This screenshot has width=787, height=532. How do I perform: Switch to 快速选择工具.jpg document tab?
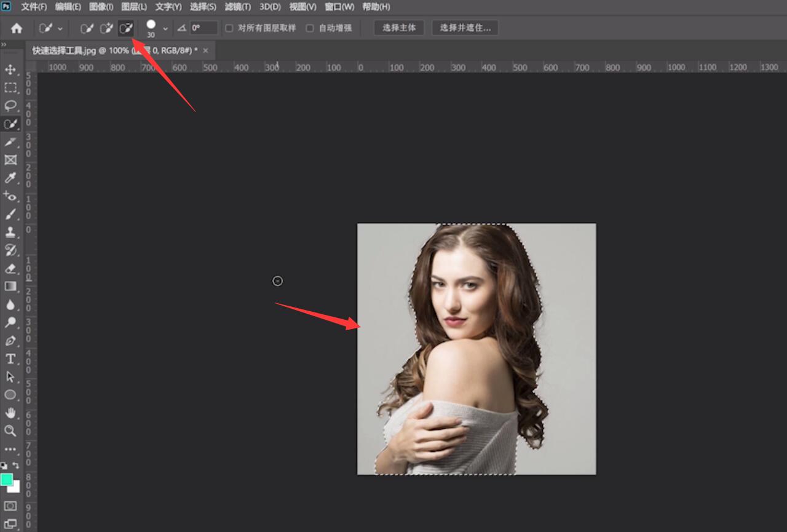click(115, 50)
